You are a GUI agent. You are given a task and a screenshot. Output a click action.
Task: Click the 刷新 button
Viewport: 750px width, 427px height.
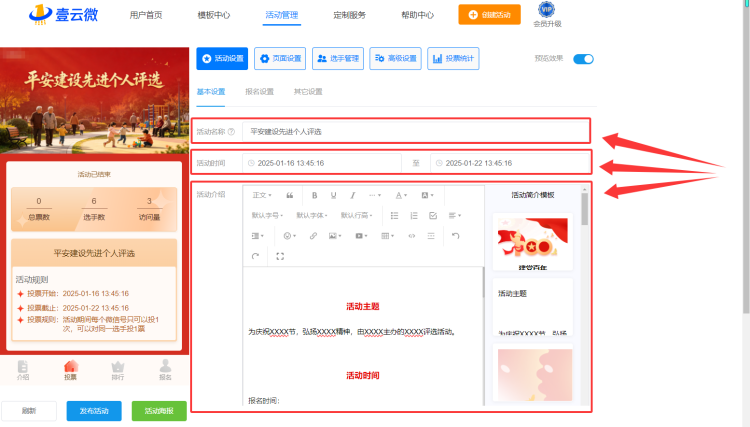click(x=29, y=411)
